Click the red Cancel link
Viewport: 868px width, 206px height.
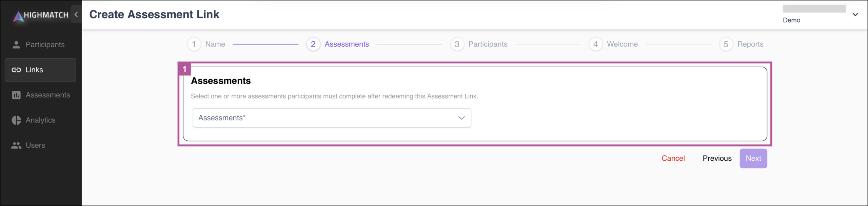coord(673,158)
